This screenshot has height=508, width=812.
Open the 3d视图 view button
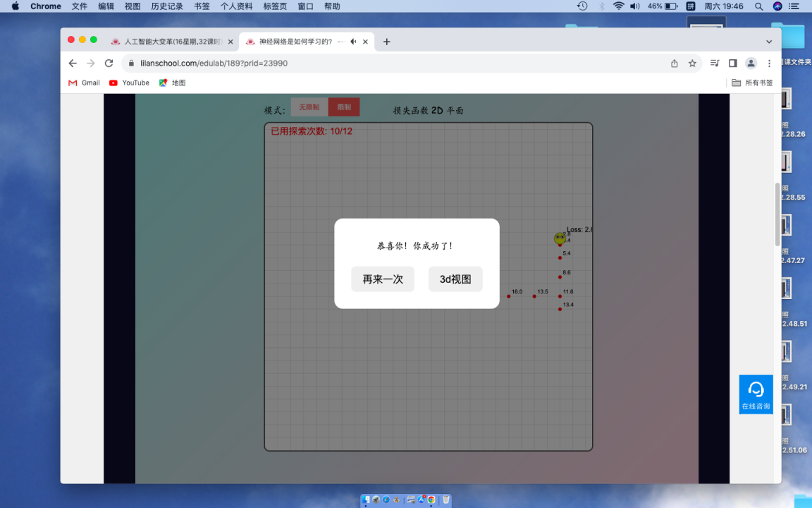tap(455, 279)
